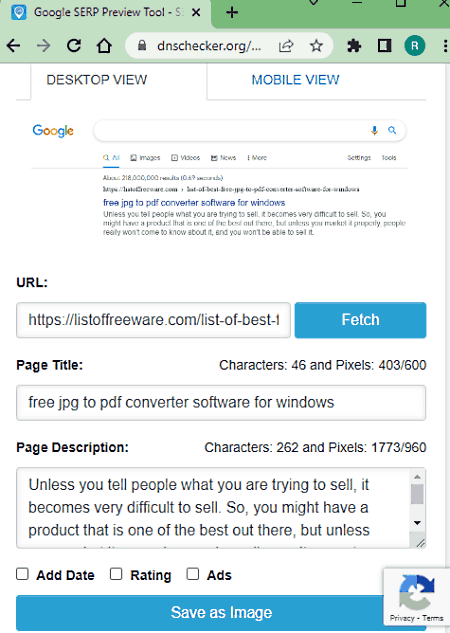Reload the page with refresh icon
Image resolution: width=450 pixels, height=633 pixels.
(x=74, y=46)
